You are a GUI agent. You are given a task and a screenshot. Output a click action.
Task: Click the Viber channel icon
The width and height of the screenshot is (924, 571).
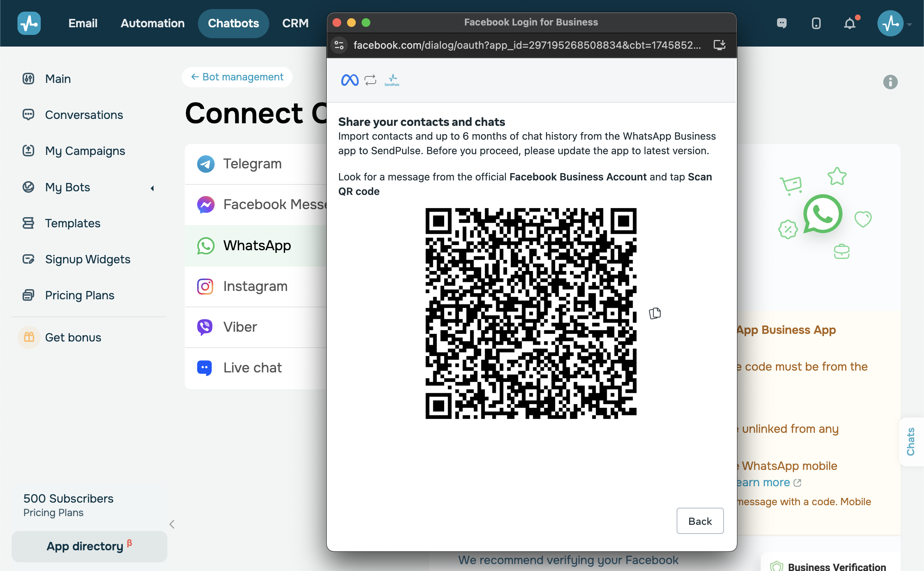coord(205,327)
